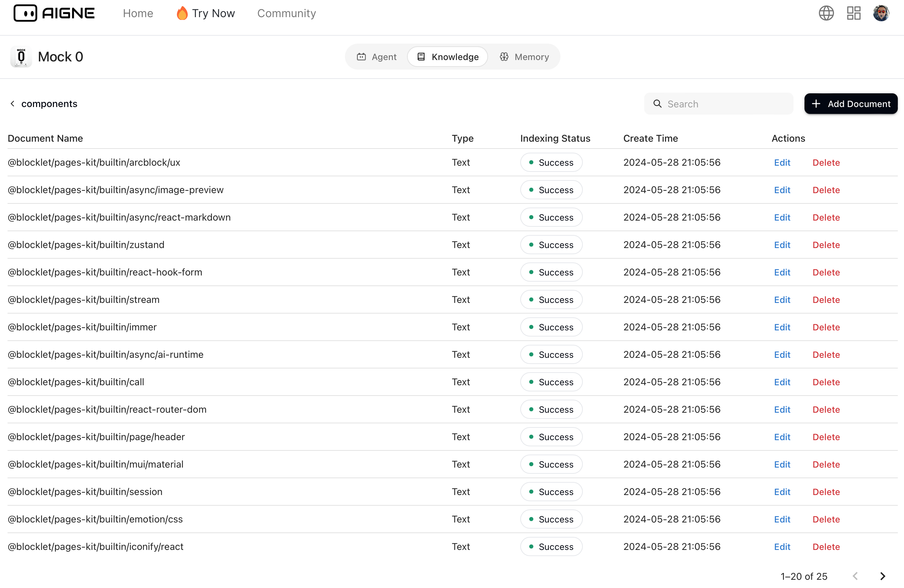904x588 pixels.
Task: Go to next page of documents
Action: tap(882, 576)
